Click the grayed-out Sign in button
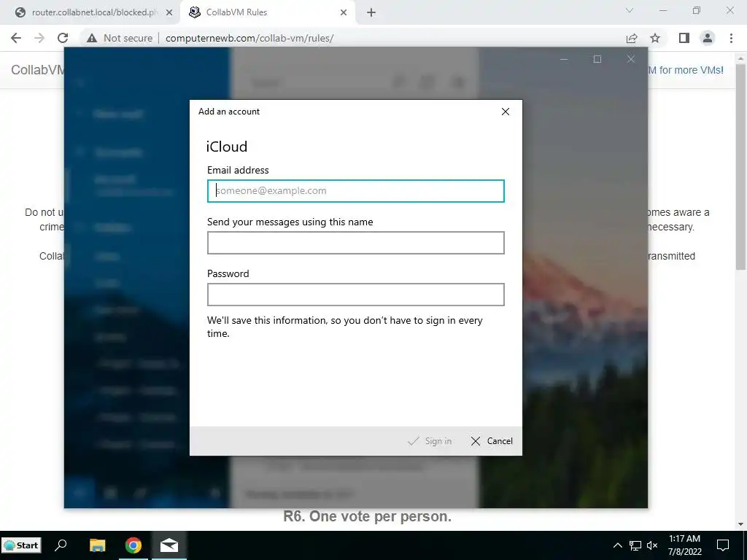The image size is (747, 560). (x=430, y=441)
